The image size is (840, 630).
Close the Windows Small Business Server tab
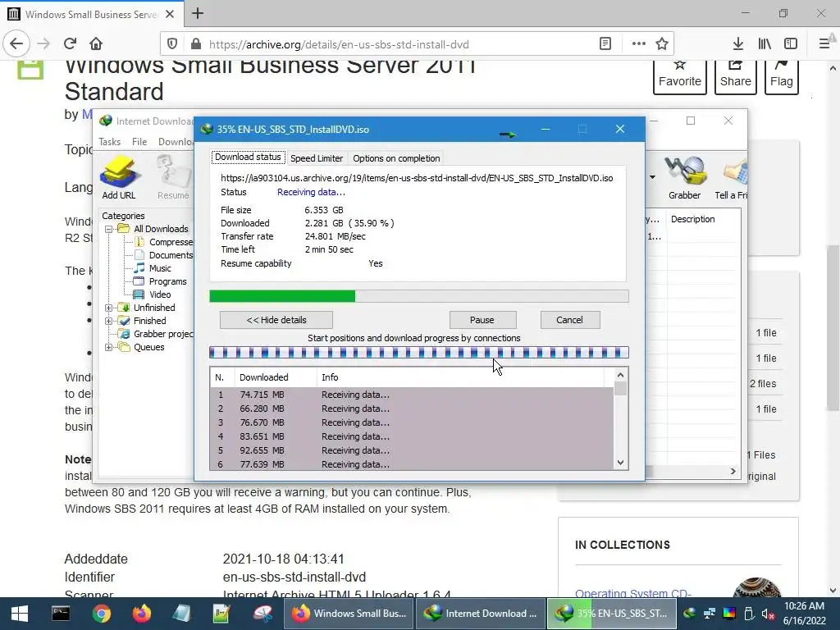pos(170,14)
